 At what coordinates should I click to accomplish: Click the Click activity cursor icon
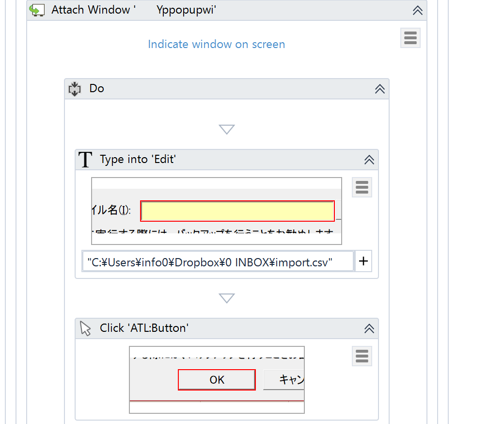coord(86,328)
